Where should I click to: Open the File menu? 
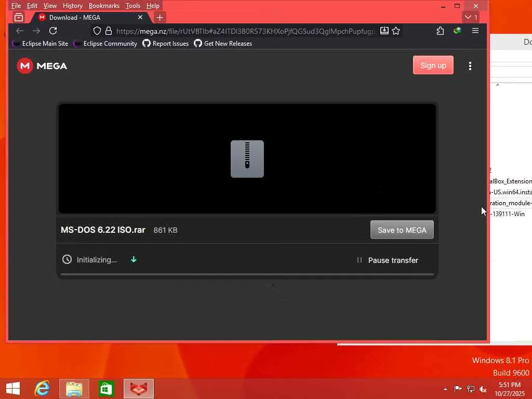click(x=16, y=6)
